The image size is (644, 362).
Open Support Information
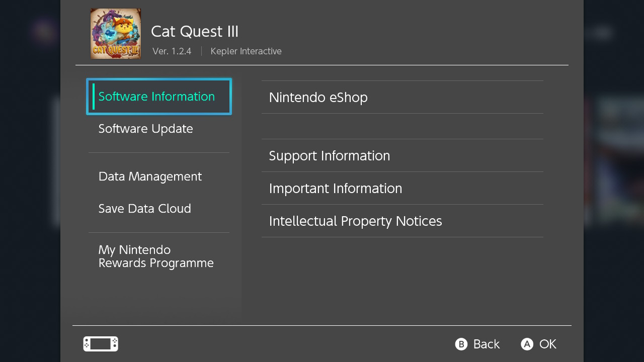403,155
